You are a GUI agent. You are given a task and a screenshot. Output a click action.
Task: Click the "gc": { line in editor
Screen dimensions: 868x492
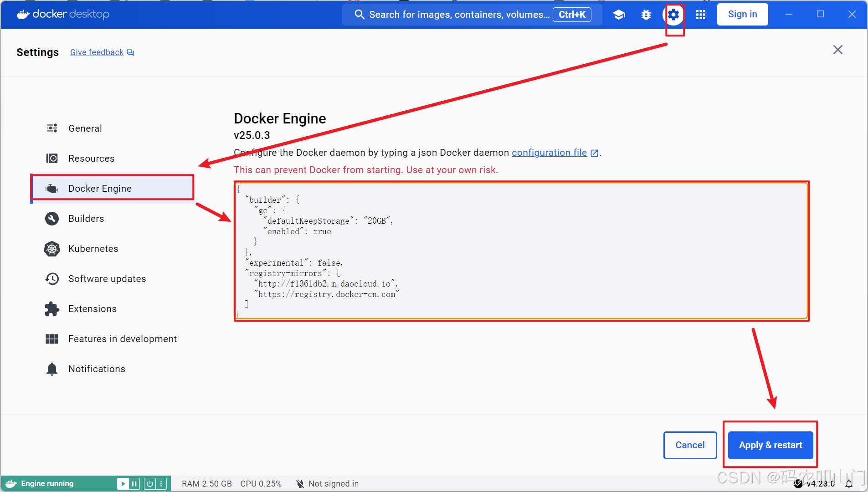[x=270, y=210]
